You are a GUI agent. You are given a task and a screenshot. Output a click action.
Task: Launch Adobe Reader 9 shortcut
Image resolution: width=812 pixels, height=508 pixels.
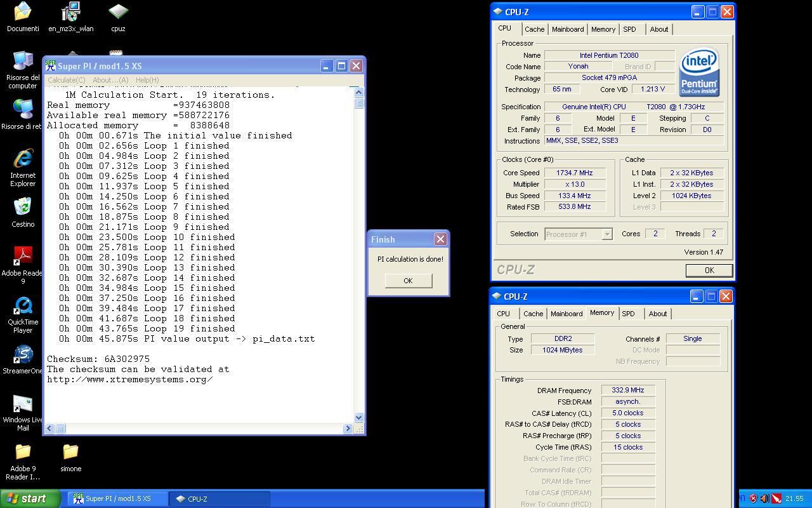(x=23, y=265)
